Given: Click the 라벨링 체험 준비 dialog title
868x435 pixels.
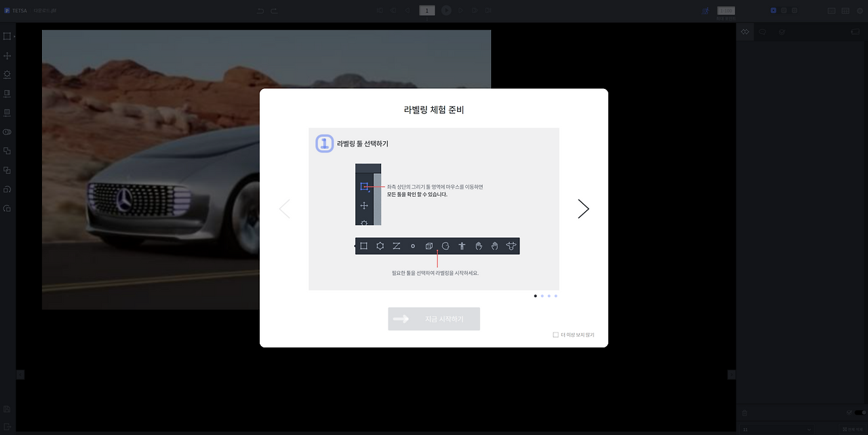Looking at the screenshot, I should point(434,109).
